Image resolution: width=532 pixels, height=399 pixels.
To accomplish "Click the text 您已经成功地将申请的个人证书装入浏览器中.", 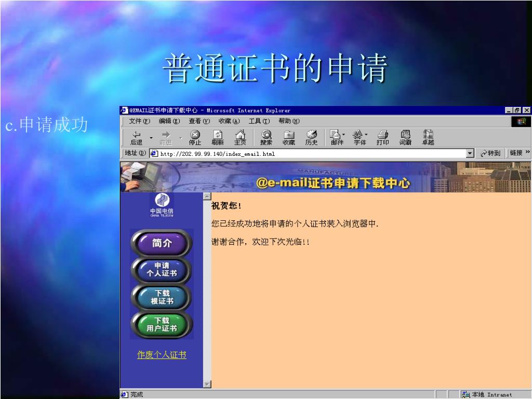I will click(295, 223).
